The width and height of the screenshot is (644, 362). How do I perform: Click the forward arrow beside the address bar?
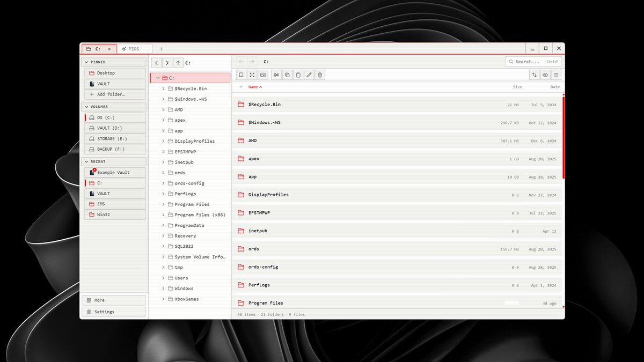252,62
